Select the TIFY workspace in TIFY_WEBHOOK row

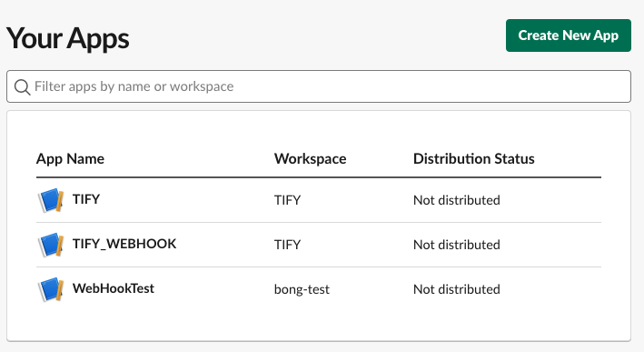288,245
